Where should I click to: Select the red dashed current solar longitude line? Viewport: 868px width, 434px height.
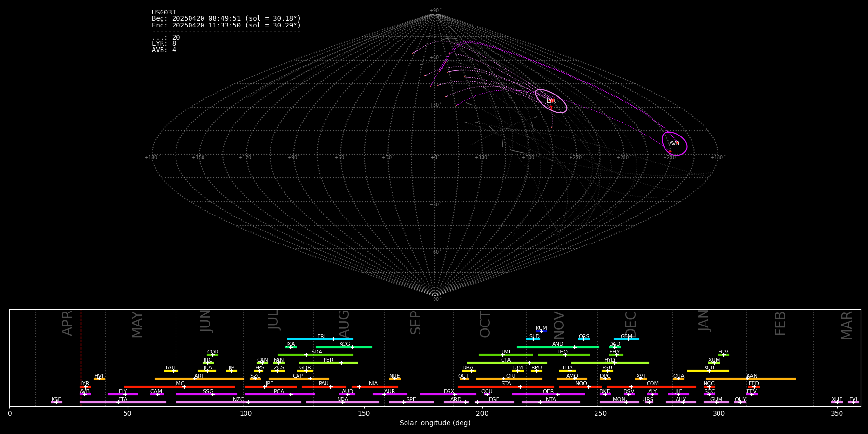coord(81,357)
